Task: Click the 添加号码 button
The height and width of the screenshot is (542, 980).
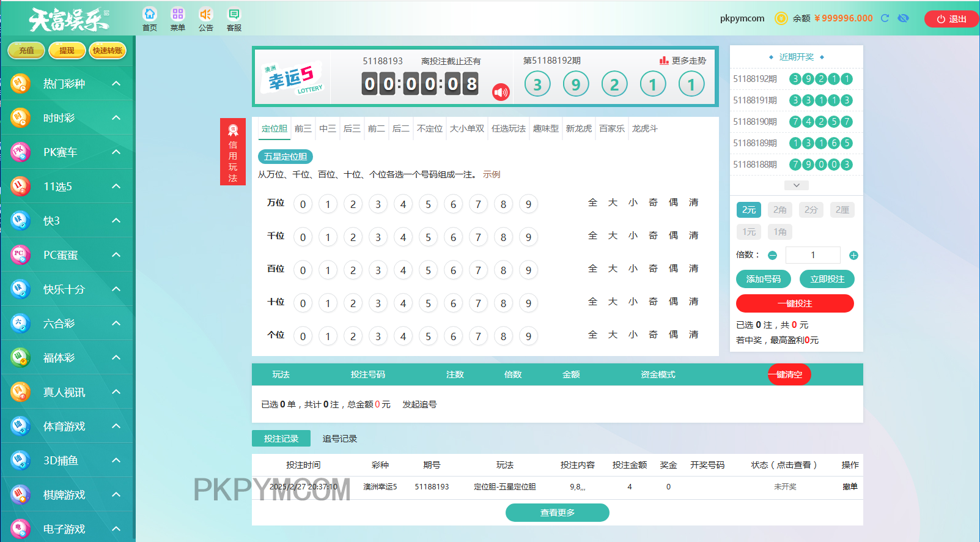Action: 764,279
